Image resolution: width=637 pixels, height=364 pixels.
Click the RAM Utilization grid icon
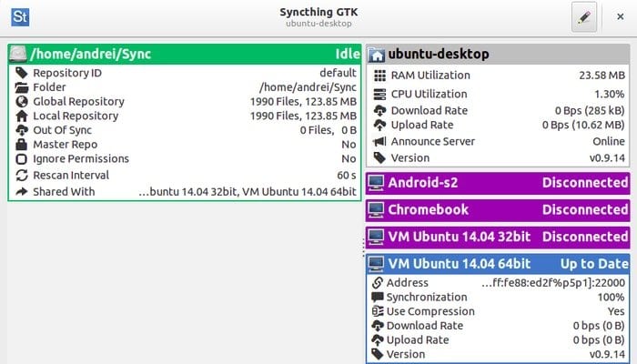(x=379, y=76)
